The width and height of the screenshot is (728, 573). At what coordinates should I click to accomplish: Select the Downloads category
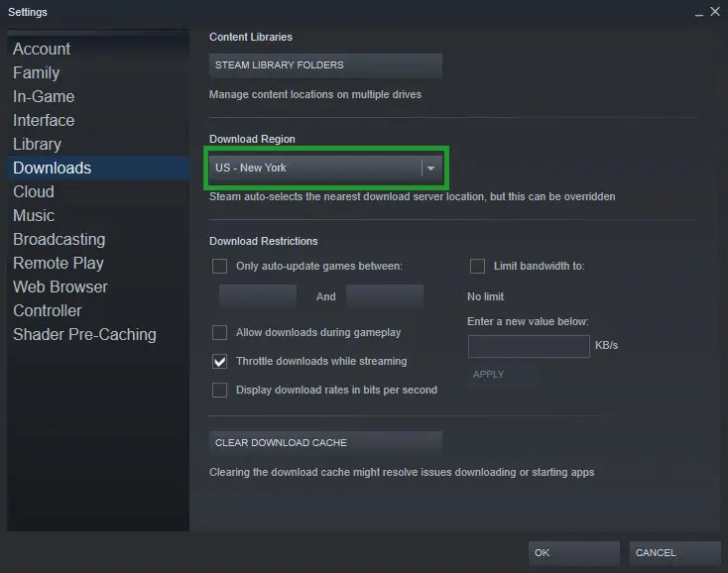coord(98,168)
